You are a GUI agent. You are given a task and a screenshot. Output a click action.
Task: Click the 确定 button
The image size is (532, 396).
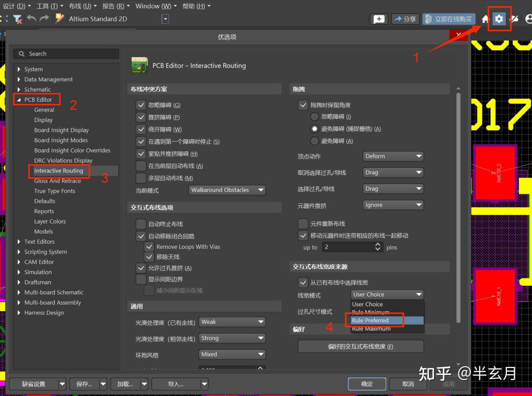(367, 384)
